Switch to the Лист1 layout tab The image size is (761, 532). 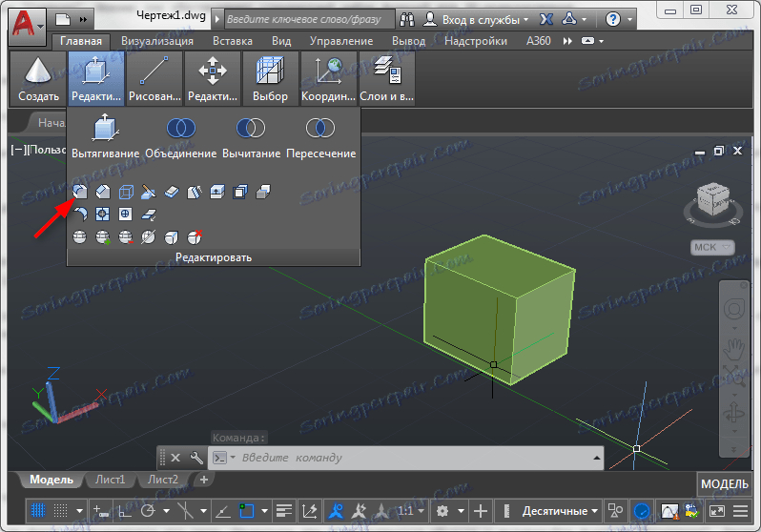pos(111,480)
